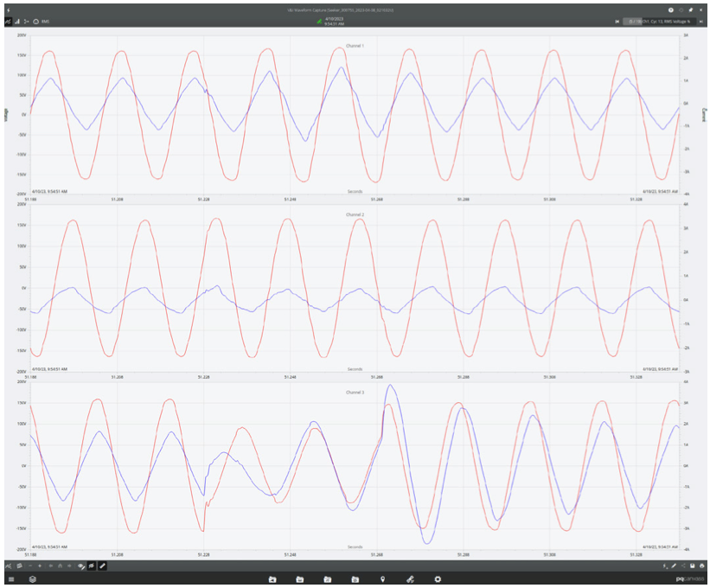Reset view with the home icon
710x588 pixels.
tap(60, 566)
